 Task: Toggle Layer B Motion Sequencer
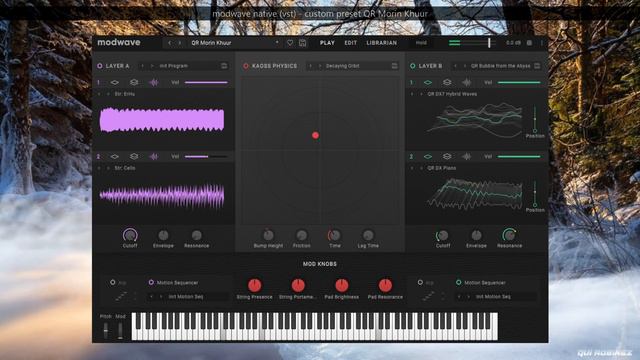coord(458,282)
